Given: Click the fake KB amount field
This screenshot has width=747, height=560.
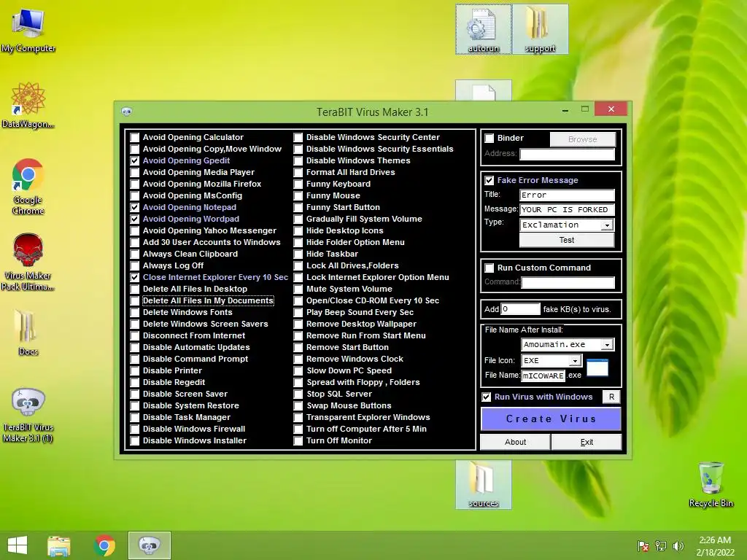Looking at the screenshot, I should [520, 309].
